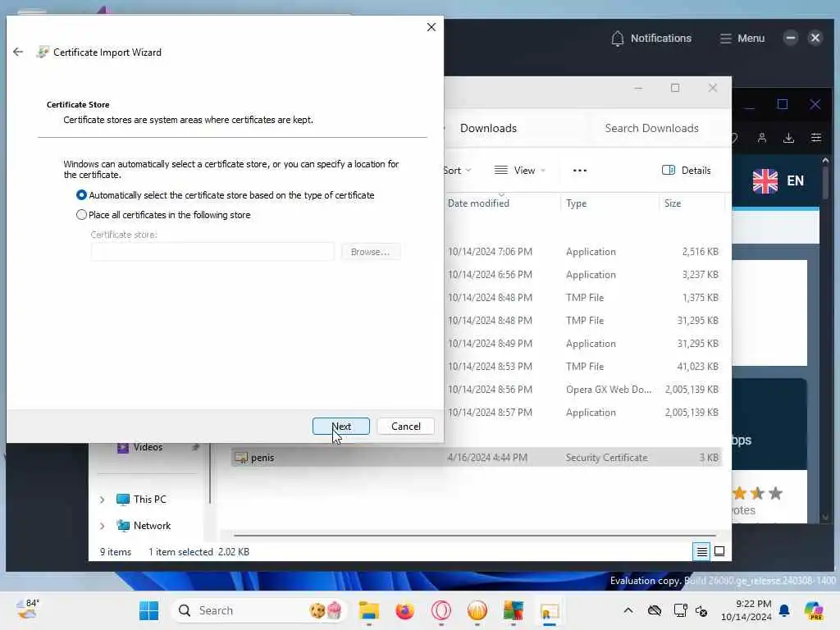Click the File Explorer horizontal scrollbar

475,535
